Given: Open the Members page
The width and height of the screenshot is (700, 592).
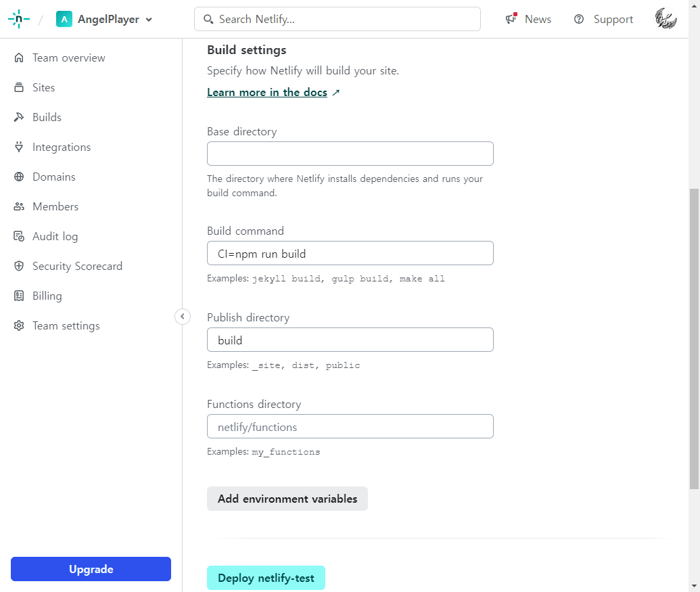Looking at the screenshot, I should click(55, 206).
